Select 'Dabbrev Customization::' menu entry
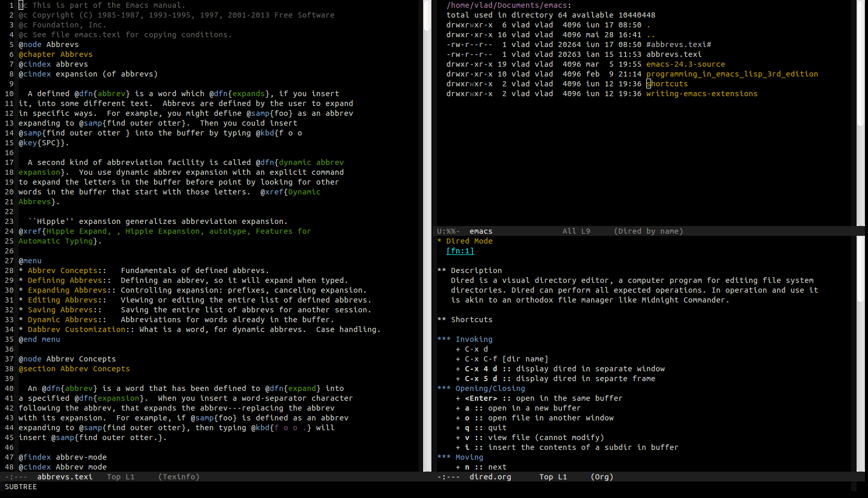The image size is (868, 498). (81, 329)
